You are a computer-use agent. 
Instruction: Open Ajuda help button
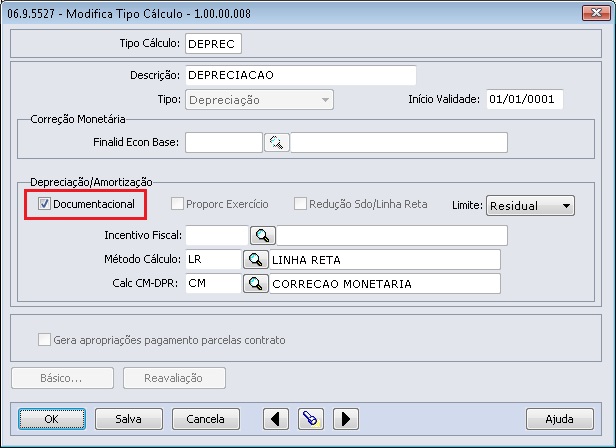[560, 419]
